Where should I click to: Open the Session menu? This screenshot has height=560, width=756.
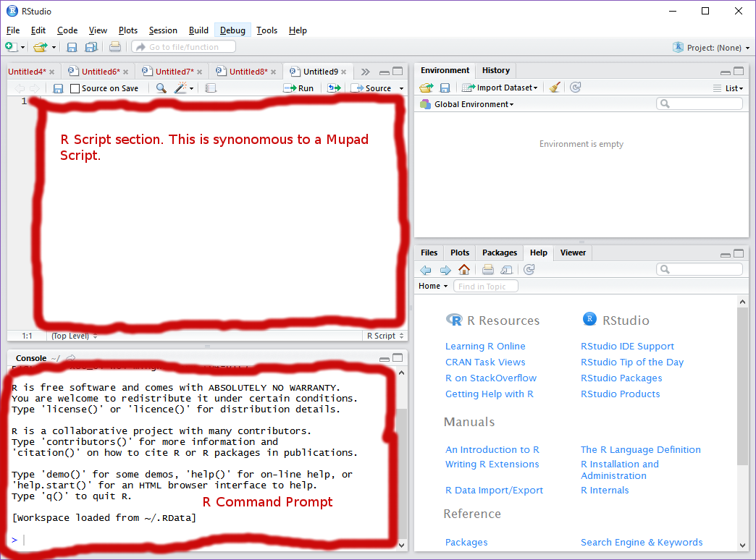click(x=163, y=30)
